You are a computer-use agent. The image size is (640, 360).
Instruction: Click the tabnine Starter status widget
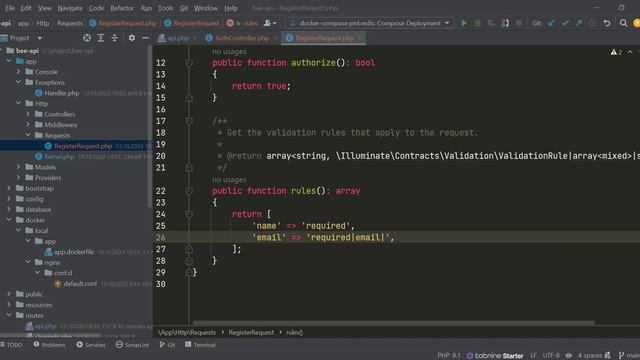(x=495, y=356)
